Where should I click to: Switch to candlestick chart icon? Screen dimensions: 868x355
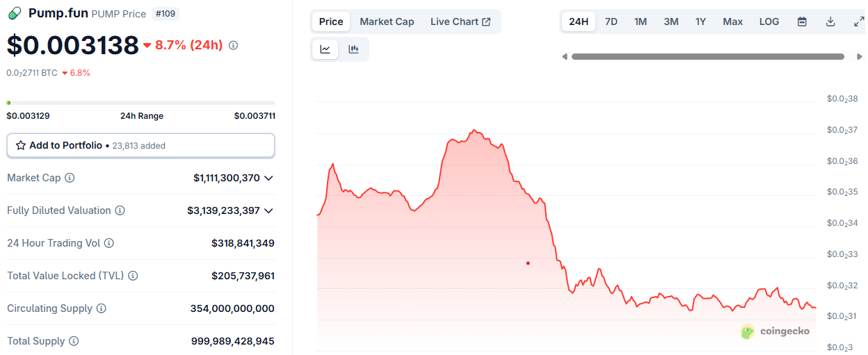[x=353, y=49]
